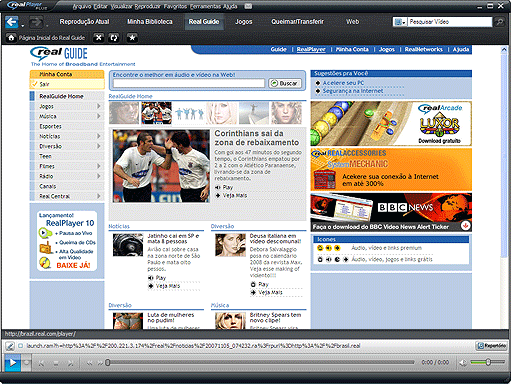The width and height of the screenshot is (511, 384).
Task: Click the Repertório button
Action: click(491, 346)
